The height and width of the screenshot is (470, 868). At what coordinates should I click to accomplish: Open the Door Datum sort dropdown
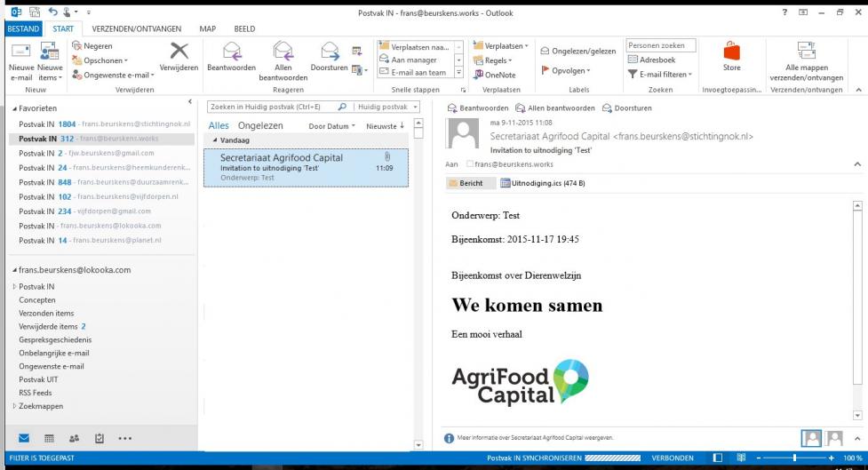tap(331, 126)
